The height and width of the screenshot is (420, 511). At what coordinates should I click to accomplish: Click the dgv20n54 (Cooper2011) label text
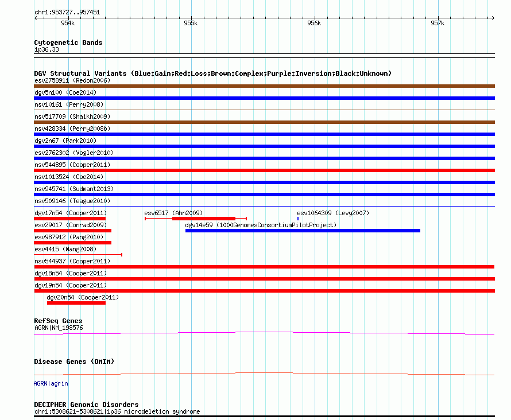[x=83, y=297]
